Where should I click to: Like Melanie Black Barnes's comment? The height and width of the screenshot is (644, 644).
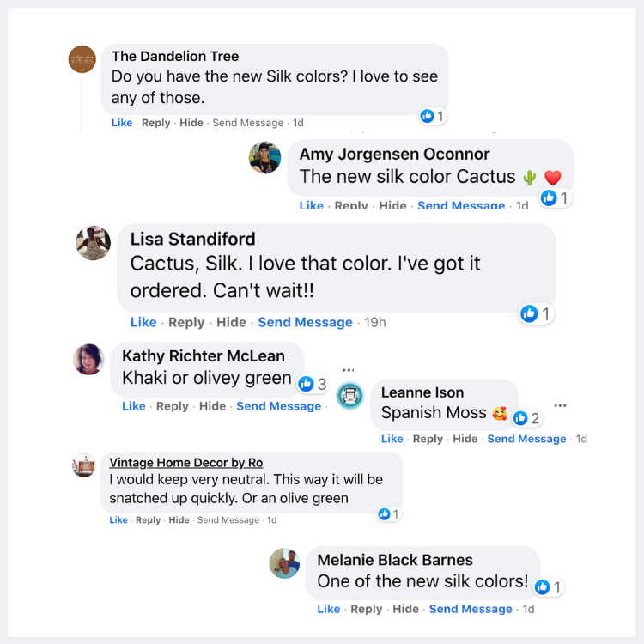(x=329, y=609)
